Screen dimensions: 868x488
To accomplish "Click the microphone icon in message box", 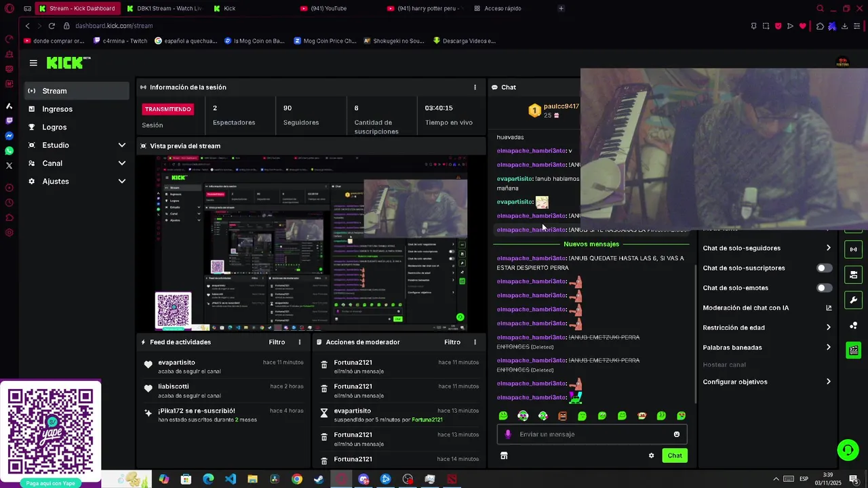I will point(508,434).
